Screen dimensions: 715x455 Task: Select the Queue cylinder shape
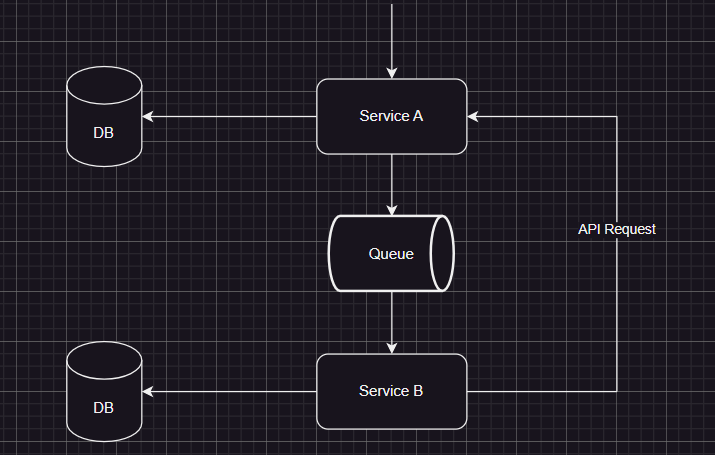(x=385, y=254)
